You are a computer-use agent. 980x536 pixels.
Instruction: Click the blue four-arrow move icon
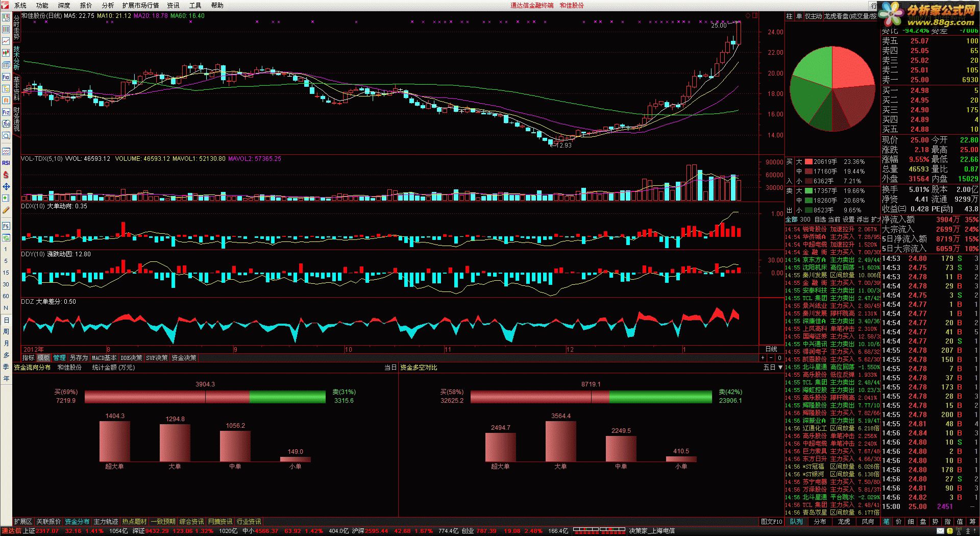coord(6,186)
